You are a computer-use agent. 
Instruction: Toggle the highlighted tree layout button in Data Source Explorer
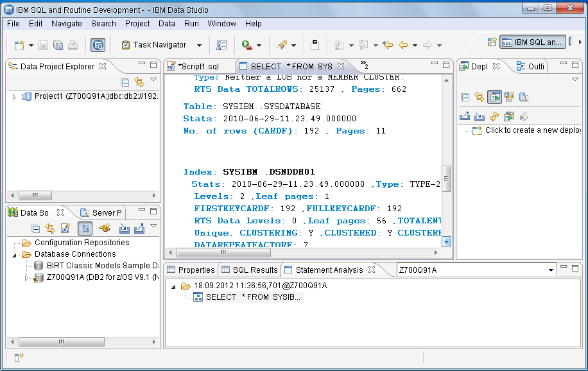coord(85,229)
